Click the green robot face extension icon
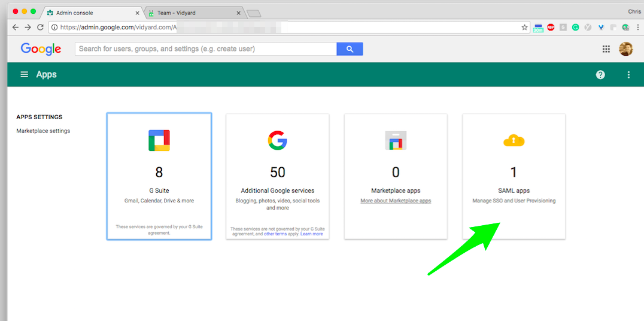644x321 pixels. click(x=626, y=28)
